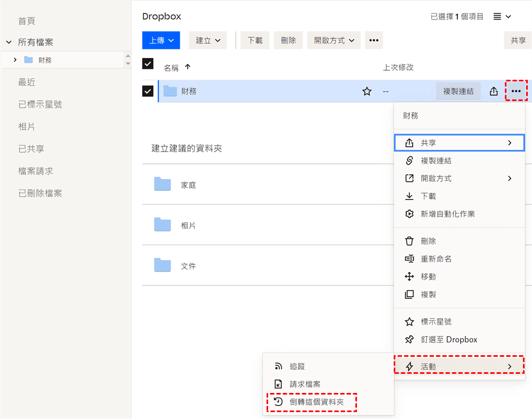Click the star icon beside 標示星號

(x=410, y=322)
